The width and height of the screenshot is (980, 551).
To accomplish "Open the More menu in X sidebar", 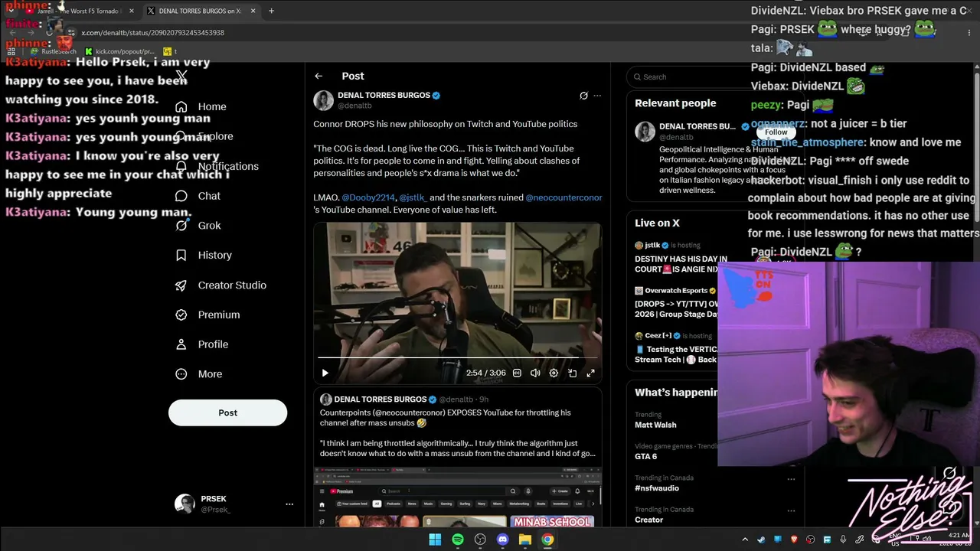I will click(198, 374).
